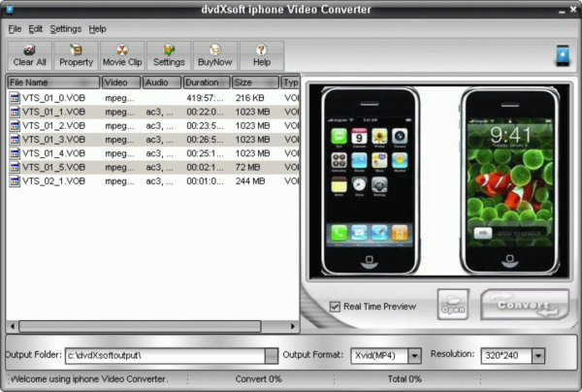
Task: Click the Clear All toolbar icon
Action: (x=29, y=55)
